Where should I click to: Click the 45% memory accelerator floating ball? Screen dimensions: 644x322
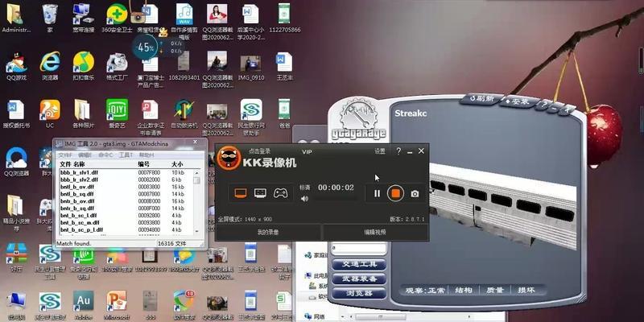pyautogui.click(x=146, y=47)
